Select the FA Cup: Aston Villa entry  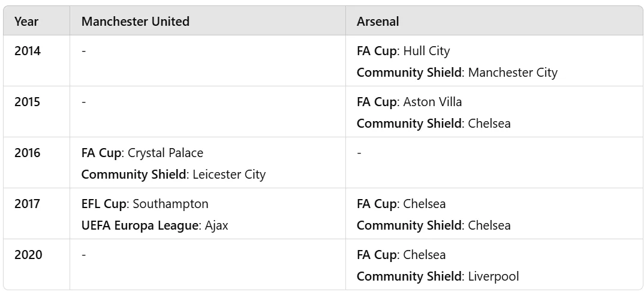tap(409, 102)
